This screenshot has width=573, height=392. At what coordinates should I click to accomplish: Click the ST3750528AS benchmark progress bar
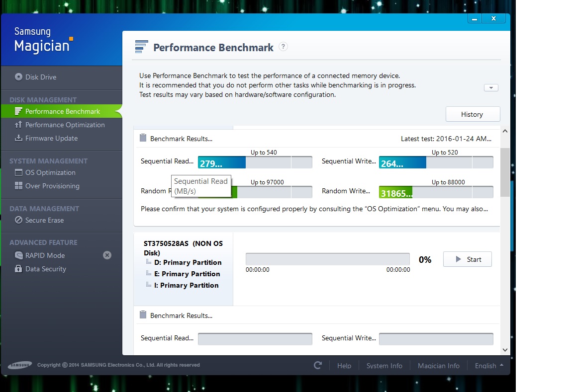(x=327, y=259)
